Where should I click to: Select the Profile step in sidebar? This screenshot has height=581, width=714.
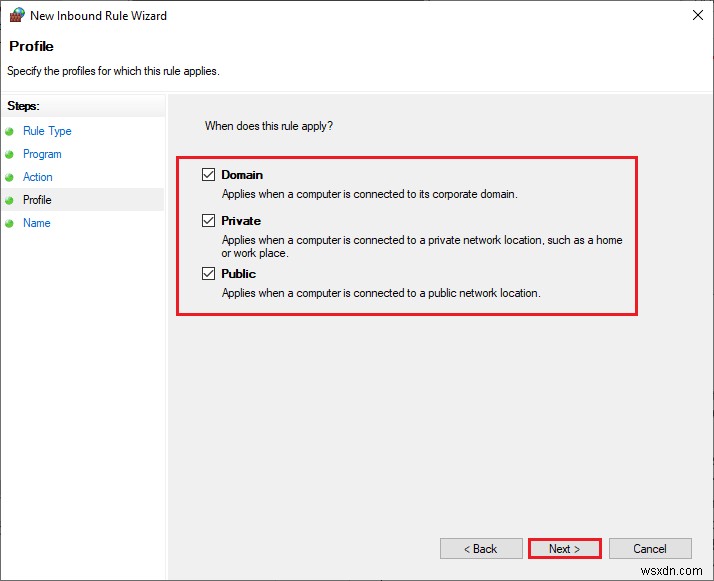[x=37, y=200]
